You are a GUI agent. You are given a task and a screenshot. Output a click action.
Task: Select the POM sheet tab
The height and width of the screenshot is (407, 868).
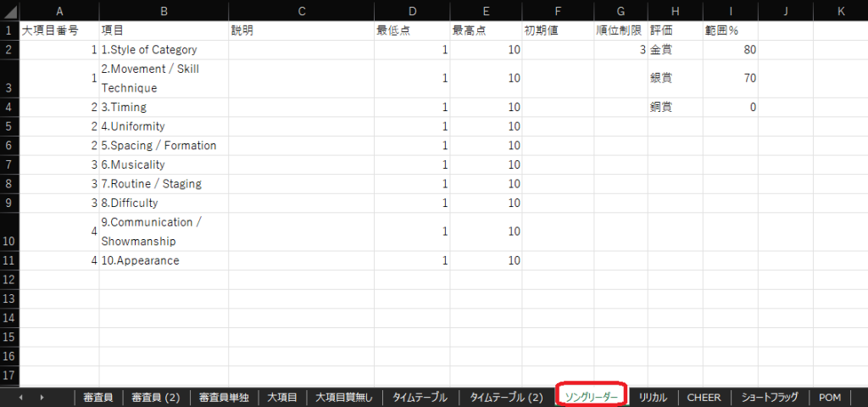tap(830, 397)
